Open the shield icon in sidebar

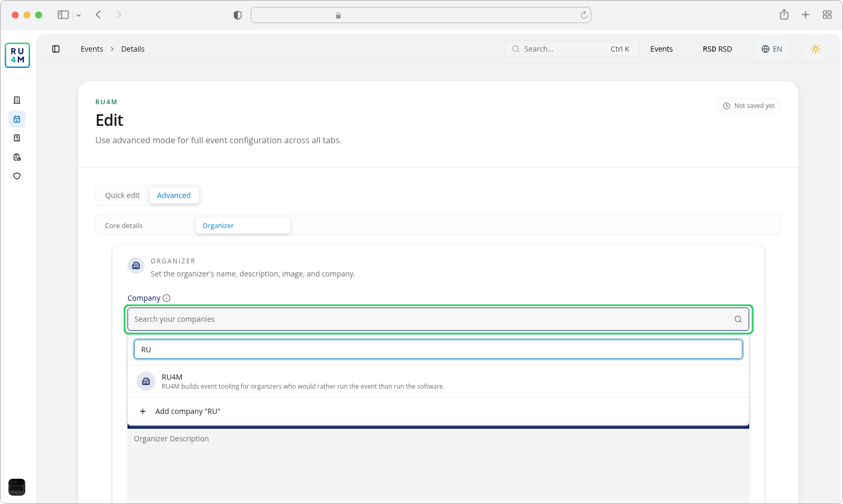[17, 176]
